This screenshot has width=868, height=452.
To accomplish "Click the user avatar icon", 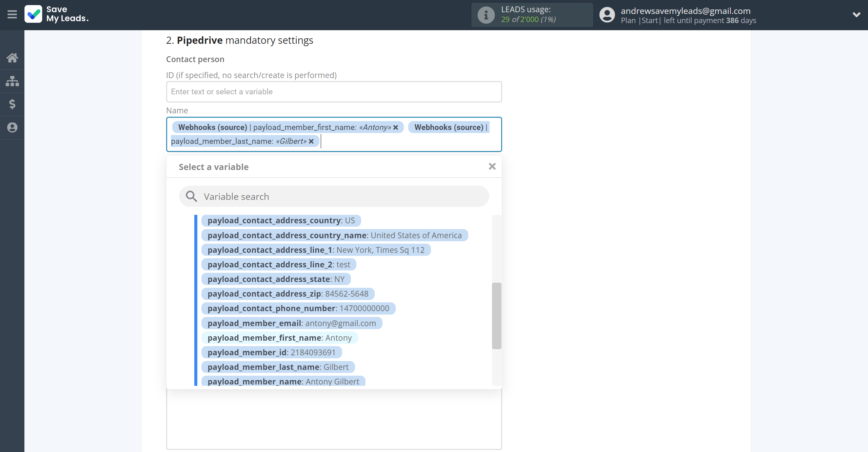I will (607, 15).
